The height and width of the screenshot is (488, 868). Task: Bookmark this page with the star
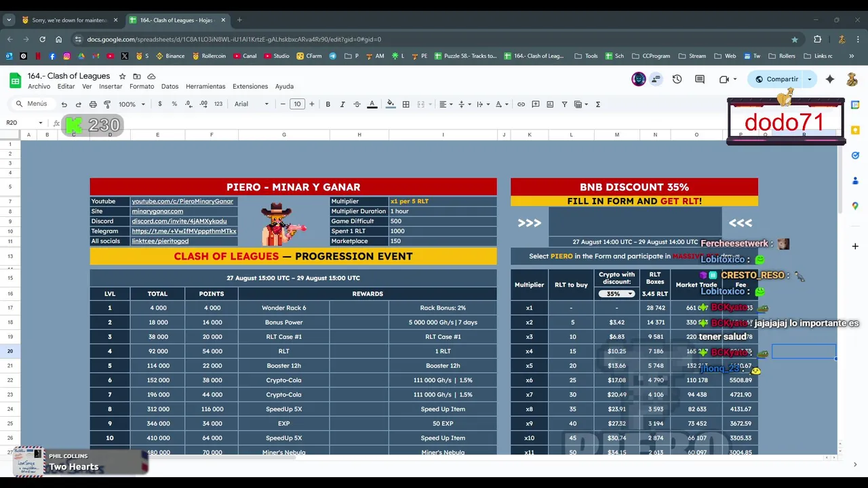click(795, 39)
